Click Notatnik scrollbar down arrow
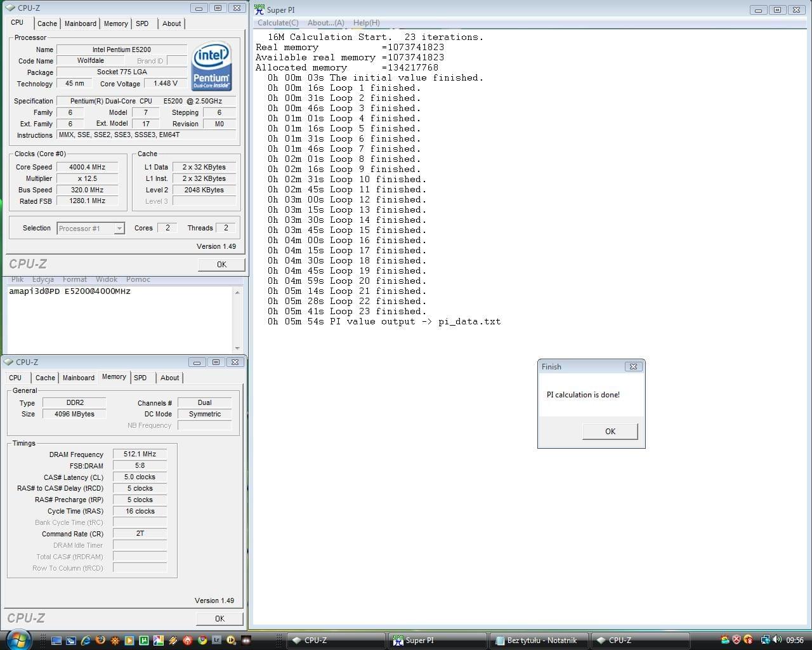 click(237, 348)
